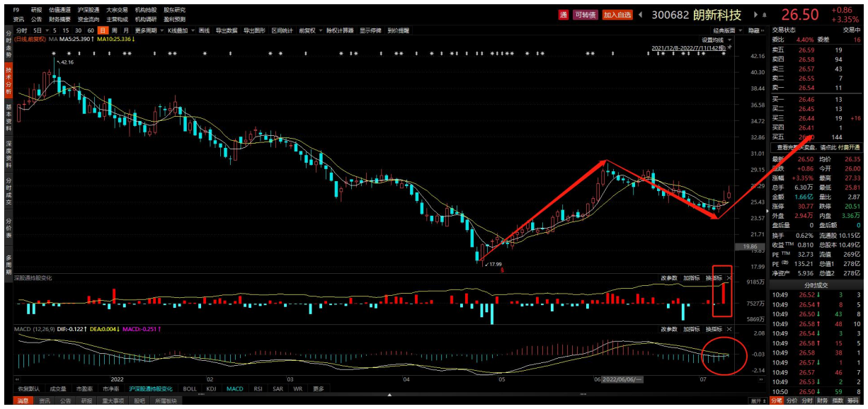
Task: Click the small up-arrow beside stock name
Action: [x=764, y=15]
